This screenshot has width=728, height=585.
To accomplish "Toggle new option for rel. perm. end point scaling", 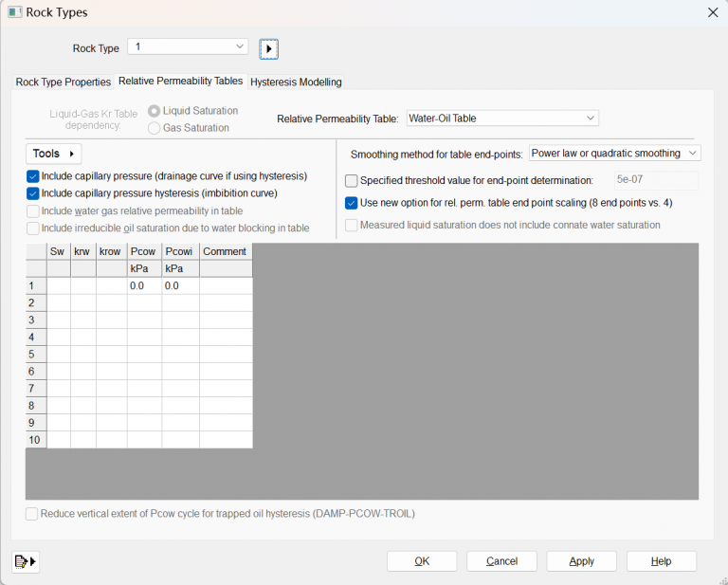I will click(352, 203).
